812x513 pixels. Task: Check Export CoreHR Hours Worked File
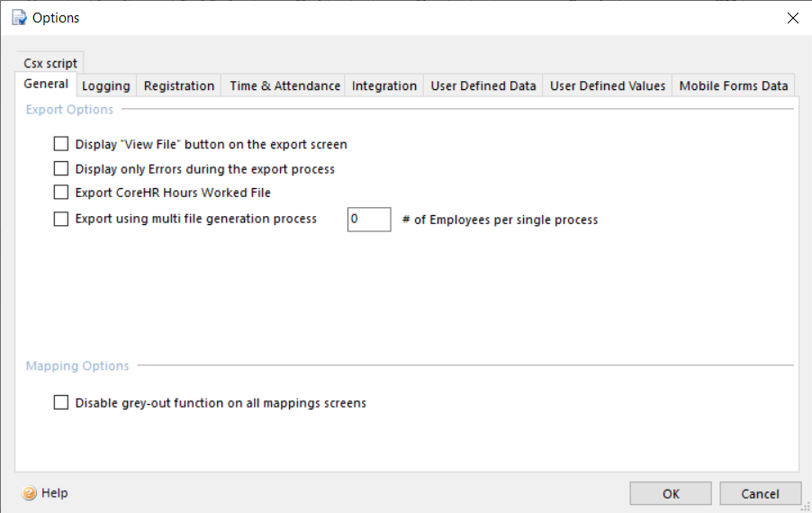61,193
